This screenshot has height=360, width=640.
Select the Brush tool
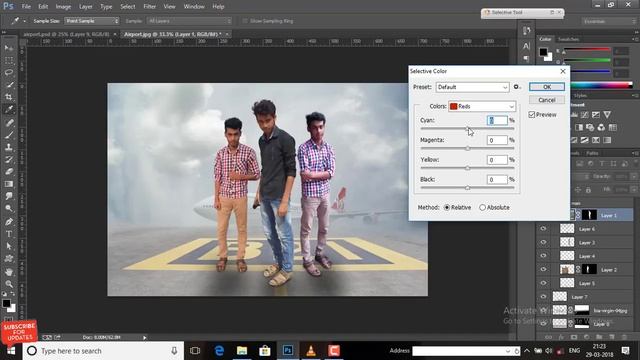(x=9, y=135)
